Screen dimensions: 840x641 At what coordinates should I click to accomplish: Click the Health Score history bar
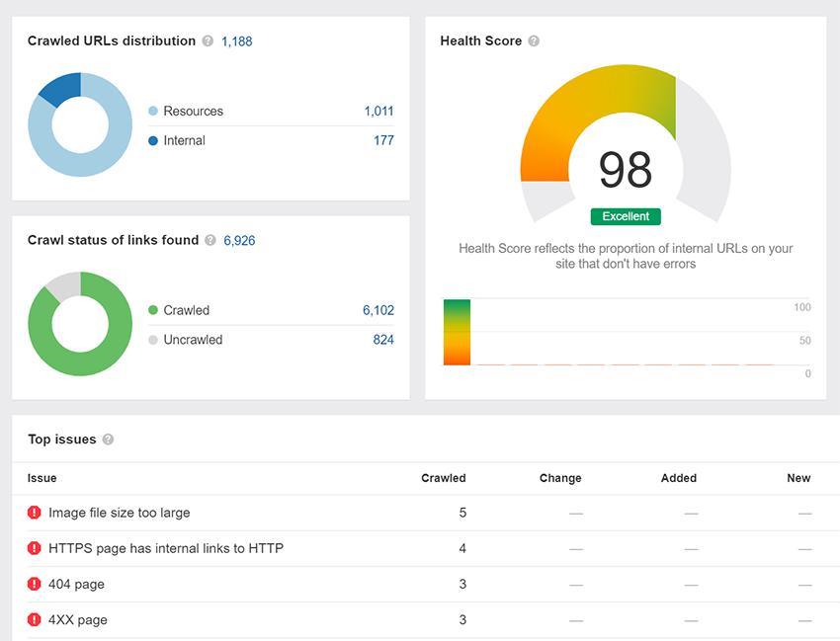tap(457, 332)
